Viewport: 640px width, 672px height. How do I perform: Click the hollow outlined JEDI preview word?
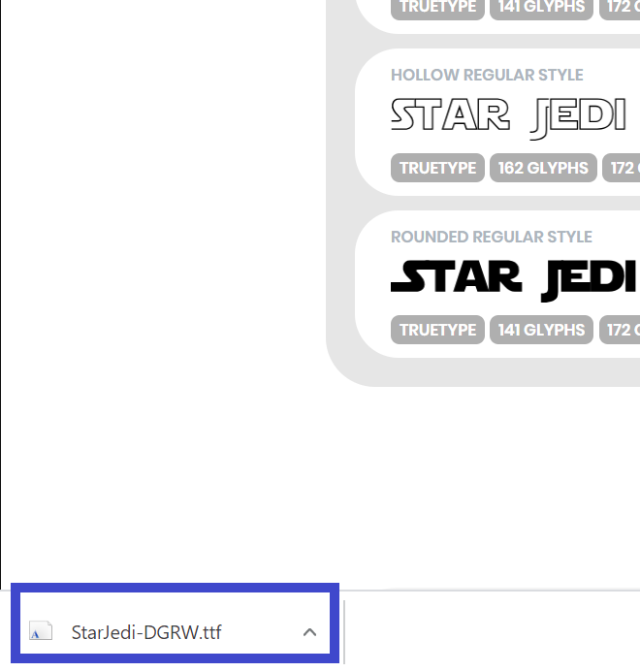click(579, 117)
